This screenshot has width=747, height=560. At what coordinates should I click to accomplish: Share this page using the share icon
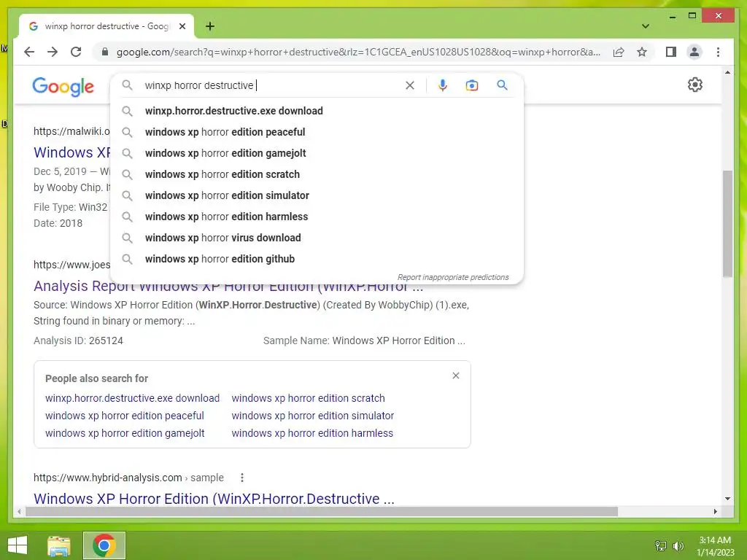619,52
